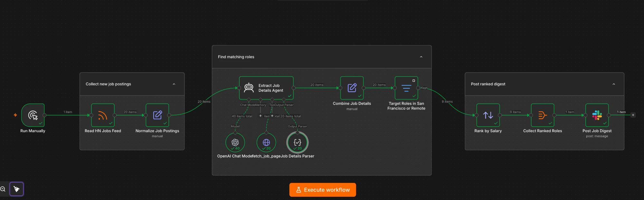Collapse the Post ranked digest group

click(x=614, y=84)
